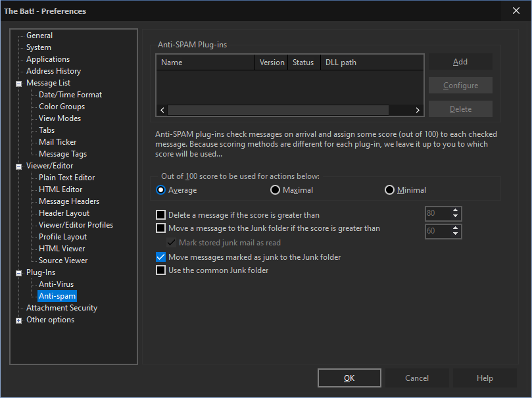Screen dimensions: 532x398
Task: Select Plug-Ins in the tree
Action: 41,272
